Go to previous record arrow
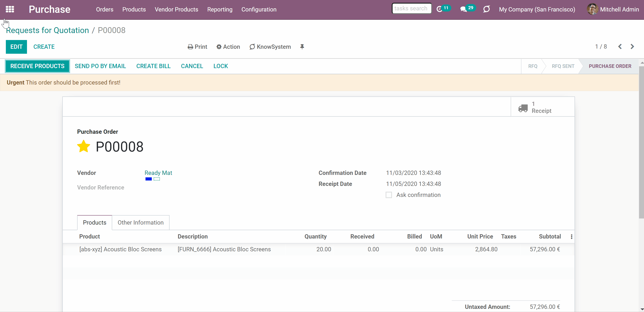644x312 pixels. coord(620,47)
